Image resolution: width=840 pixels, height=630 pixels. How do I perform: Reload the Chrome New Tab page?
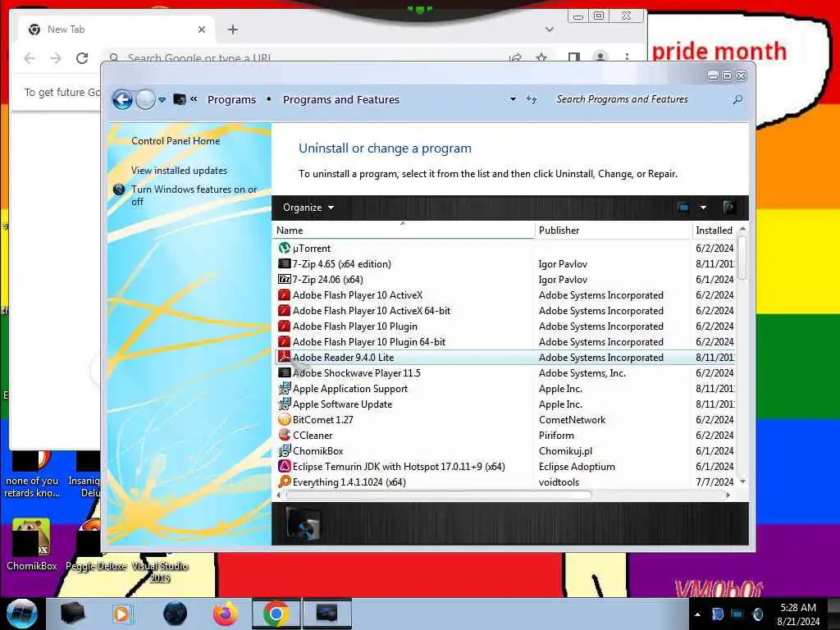click(x=82, y=58)
